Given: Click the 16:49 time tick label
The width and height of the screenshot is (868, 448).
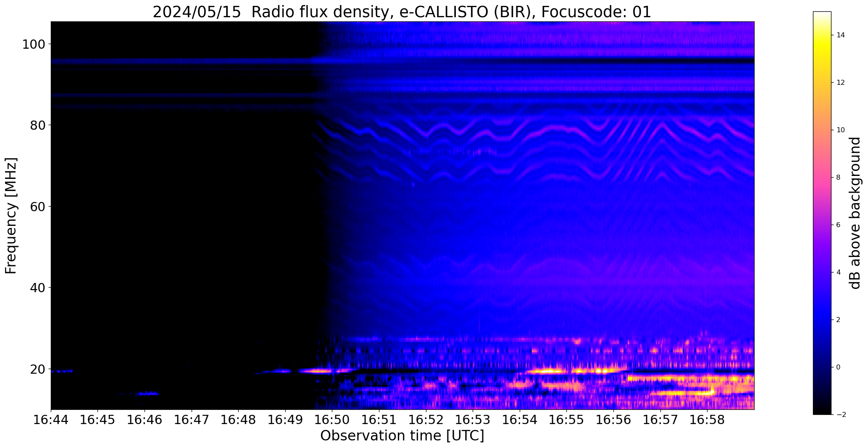Looking at the screenshot, I should pyautogui.click(x=285, y=419).
